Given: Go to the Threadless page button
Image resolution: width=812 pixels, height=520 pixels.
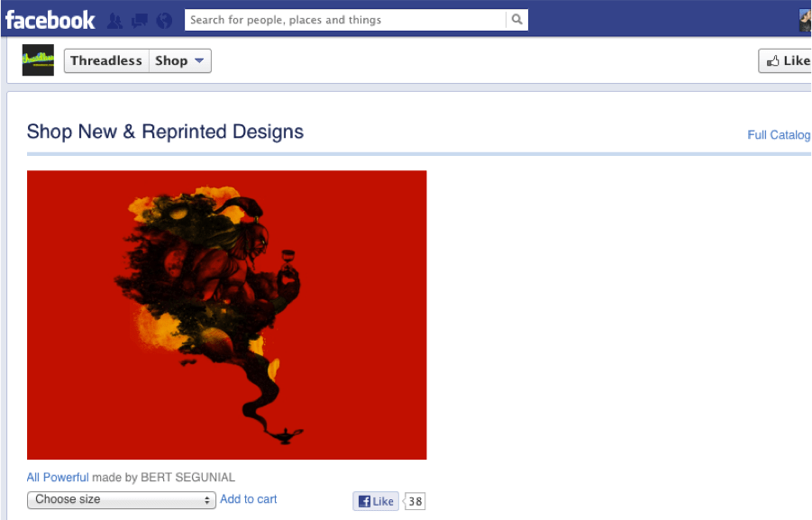Looking at the screenshot, I should [x=106, y=60].
